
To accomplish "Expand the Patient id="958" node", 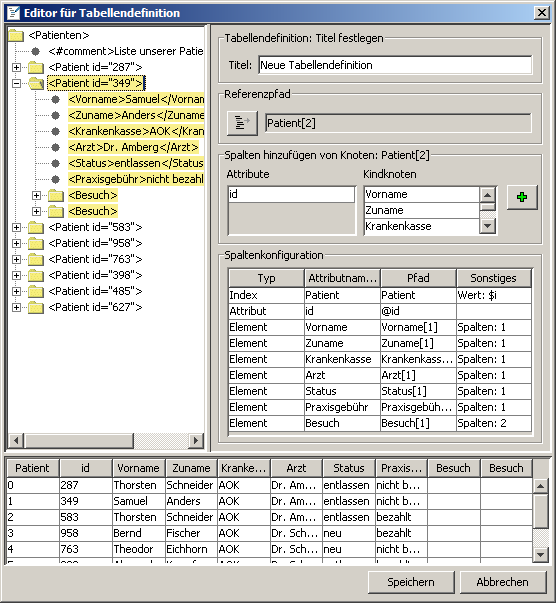I will pyautogui.click(x=16, y=243).
